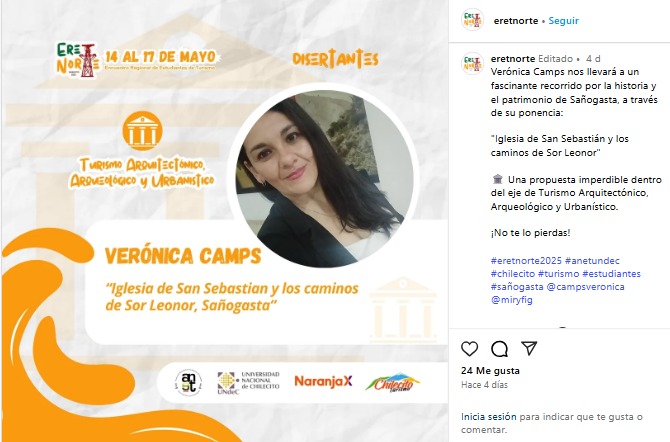670x442 pixels.
Task: Click the NaranjaX sponsor logo
Action: [x=323, y=381]
